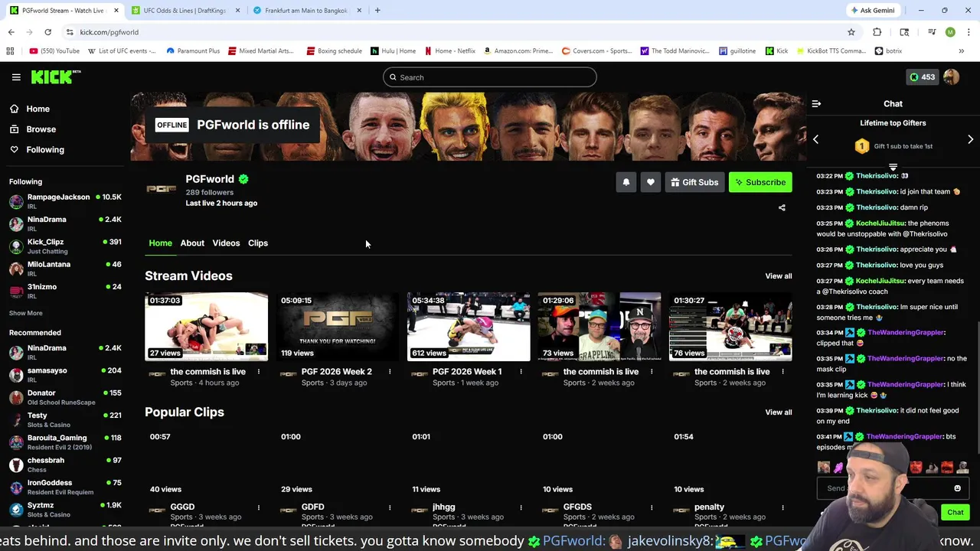The image size is (980, 551).
Task: Open PGF 2026 Week 1 video thumbnail
Action: (469, 327)
